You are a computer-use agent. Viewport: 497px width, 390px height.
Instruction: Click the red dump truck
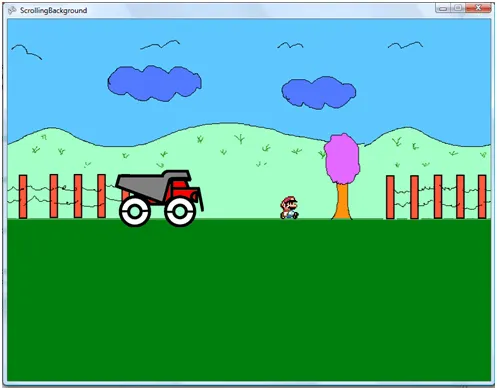click(160, 198)
